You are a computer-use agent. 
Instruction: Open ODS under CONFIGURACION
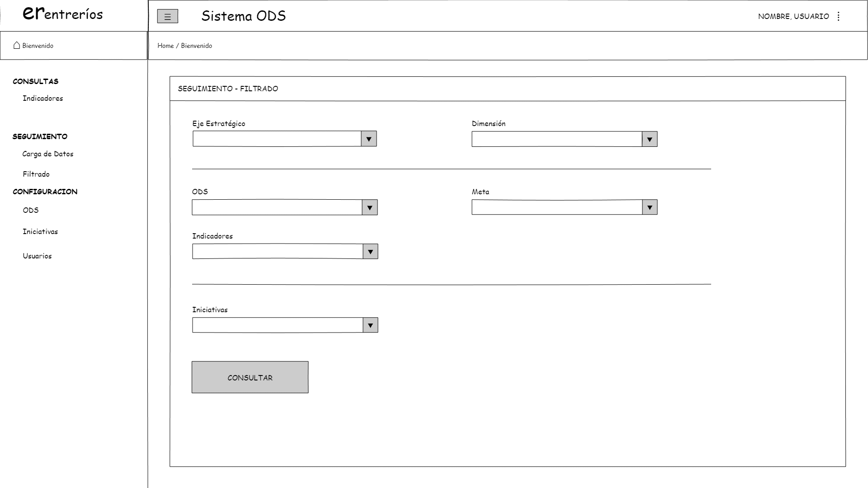pos(31,211)
